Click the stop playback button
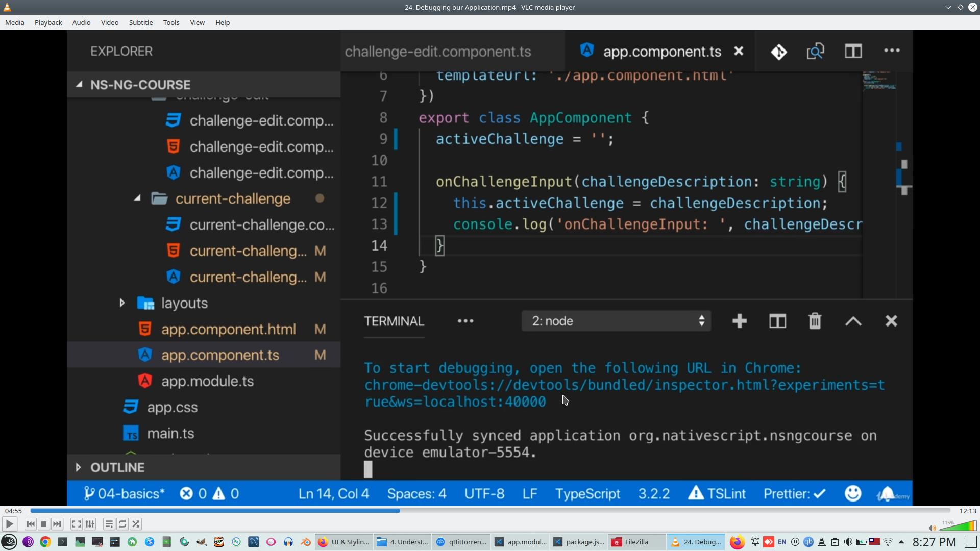Screen dimensions: 980x551 pyautogui.click(x=44, y=524)
